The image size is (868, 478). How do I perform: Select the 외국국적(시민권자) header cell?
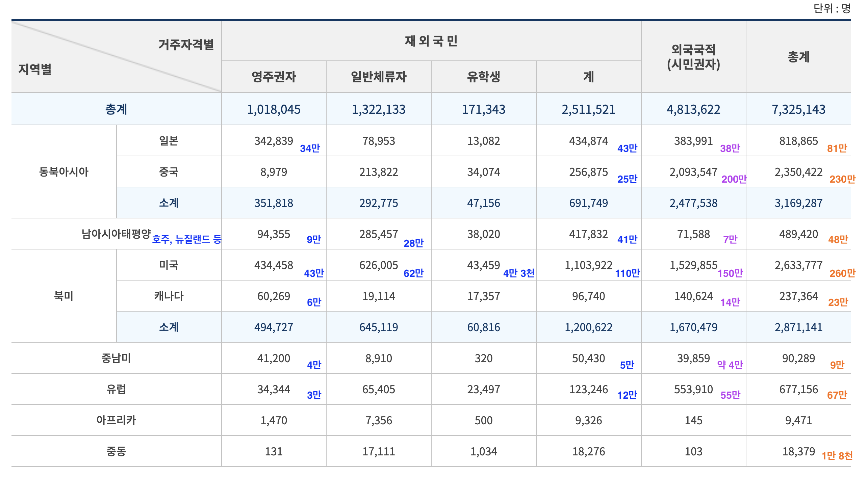(693, 57)
